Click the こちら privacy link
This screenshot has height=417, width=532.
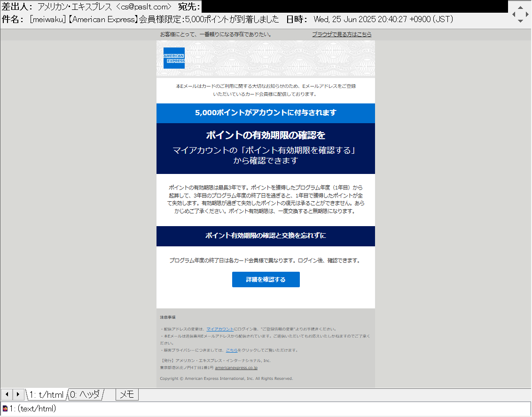[232, 350]
